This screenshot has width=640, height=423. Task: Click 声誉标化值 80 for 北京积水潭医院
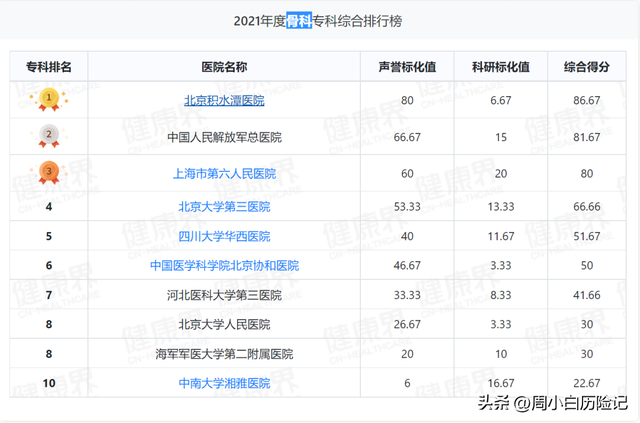[407, 100]
